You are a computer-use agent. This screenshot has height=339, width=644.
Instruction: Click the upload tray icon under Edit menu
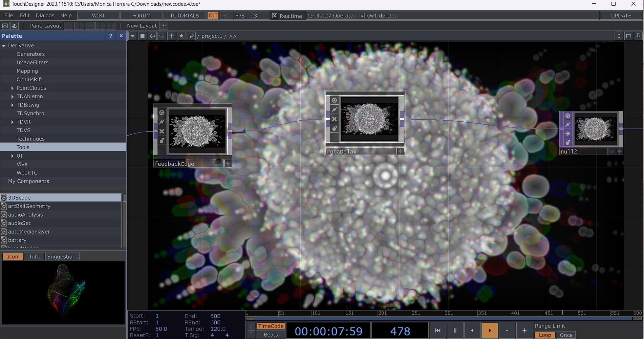(15, 26)
